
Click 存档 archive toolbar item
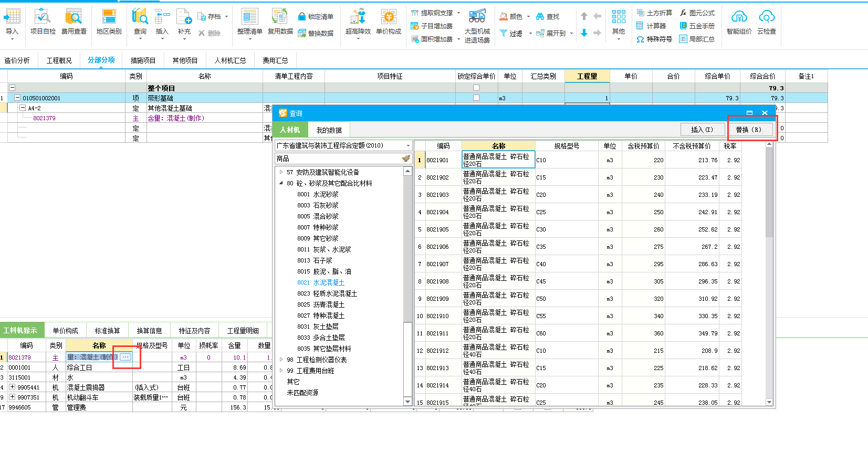click(x=210, y=17)
